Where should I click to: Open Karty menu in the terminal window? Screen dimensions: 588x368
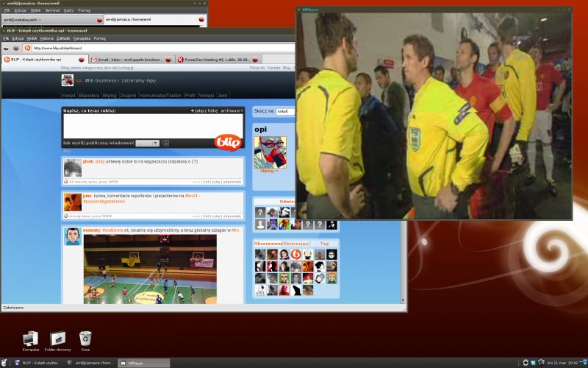(x=68, y=10)
